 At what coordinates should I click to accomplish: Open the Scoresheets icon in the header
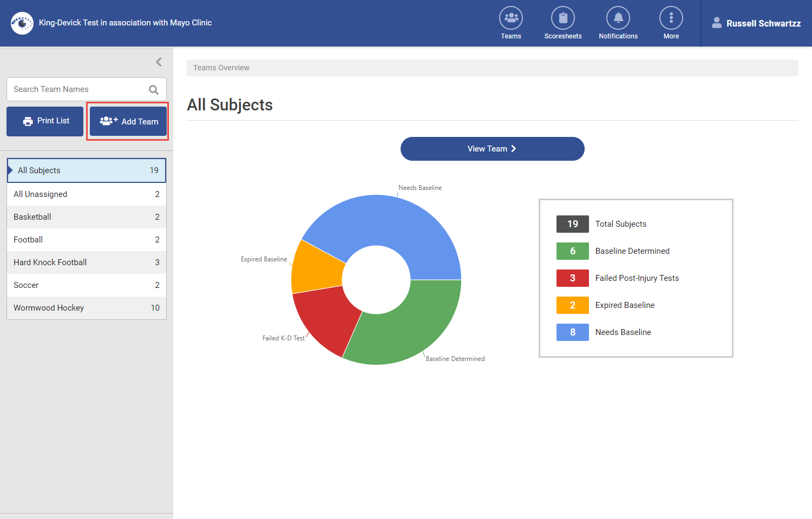(563, 23)
